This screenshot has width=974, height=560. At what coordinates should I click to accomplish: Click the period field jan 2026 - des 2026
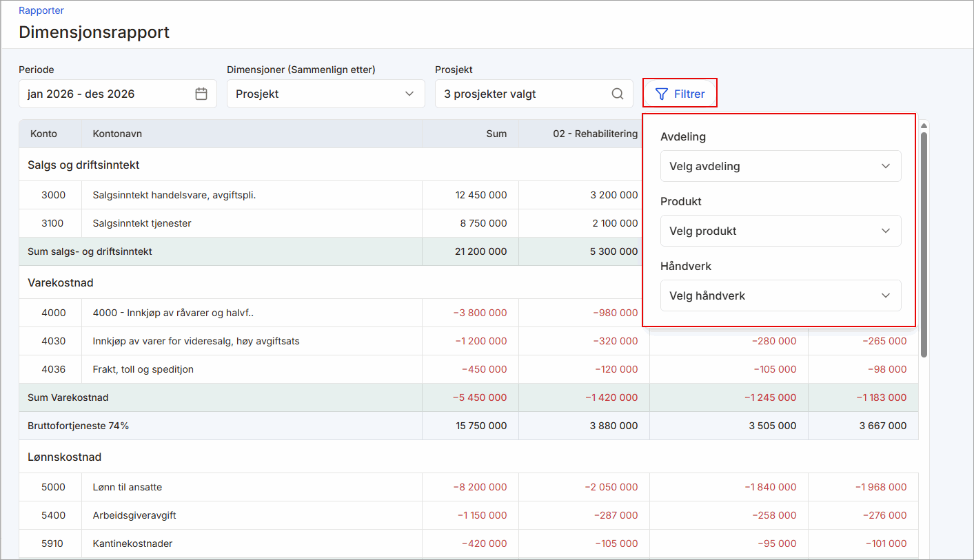pyautogui.click(x=118, y=94)
